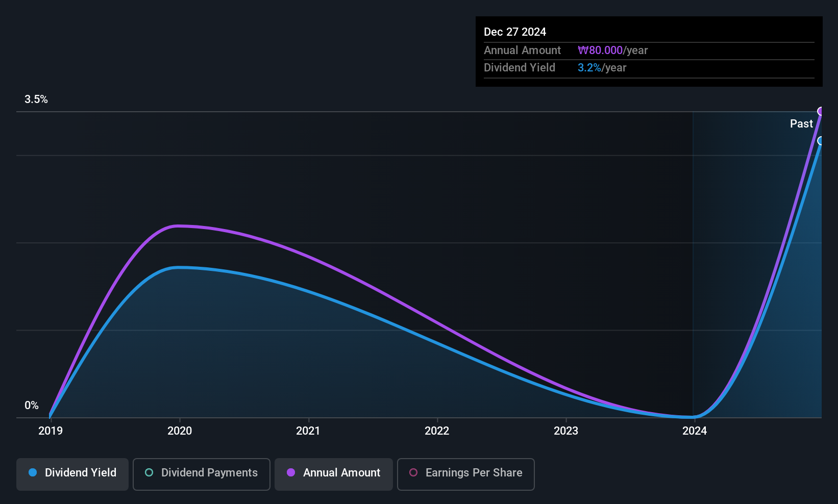Click the purple line's peak near 2020
This screenshot has width=838, height=504.
click(178, 226)
